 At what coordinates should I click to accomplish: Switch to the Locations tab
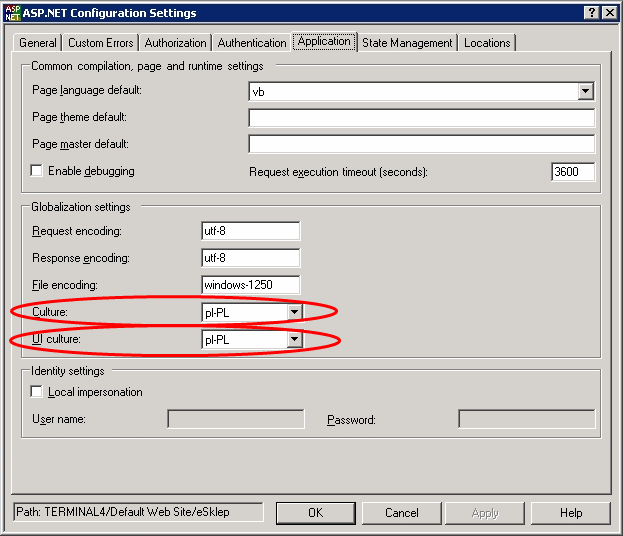point(487,43)
